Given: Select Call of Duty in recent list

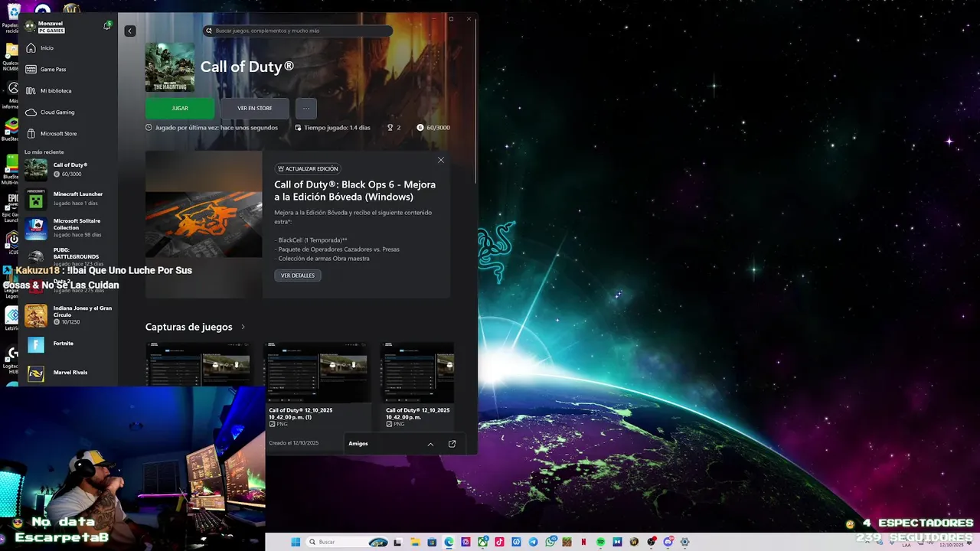Looking at the screenshot, I should click(x=69, y=169).
